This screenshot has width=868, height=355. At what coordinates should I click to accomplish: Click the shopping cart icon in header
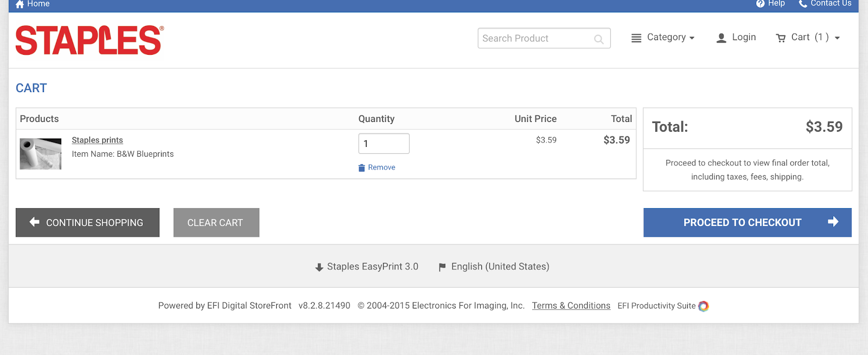(x=781, y=38)
